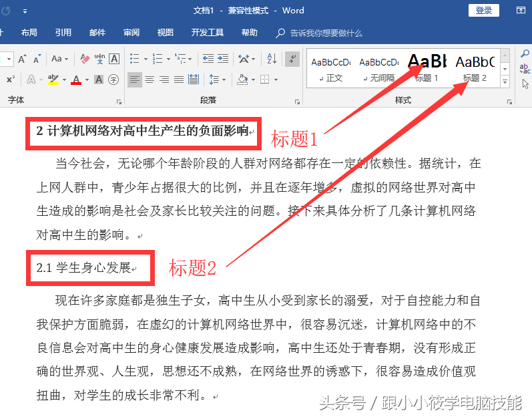Screen dimensions: 532x417
Task: Decrease paragraph indent
Action: tap(208, 59)
